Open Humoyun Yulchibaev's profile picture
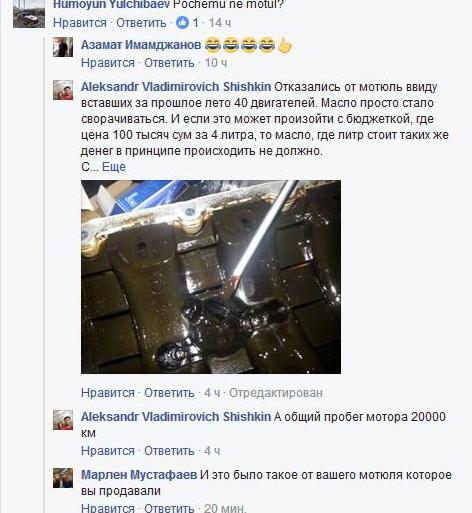The image size is (472, 513). [x=29, y=14]
